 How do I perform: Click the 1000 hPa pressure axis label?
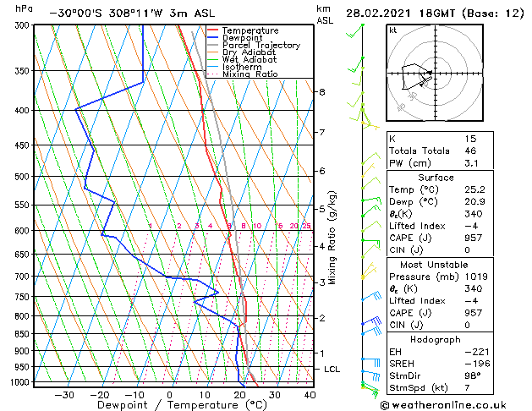tap(20, 382)
